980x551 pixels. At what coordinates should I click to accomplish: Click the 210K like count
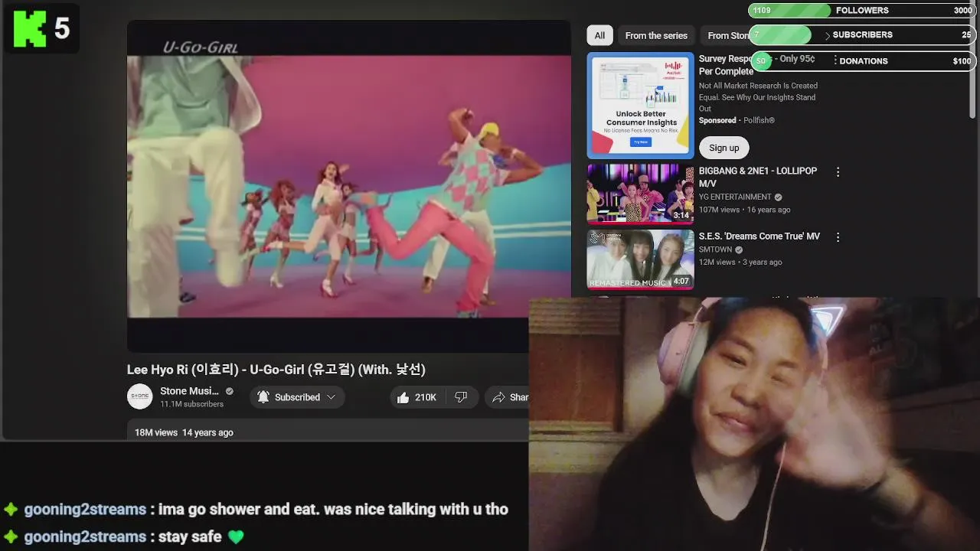point(426,397)
